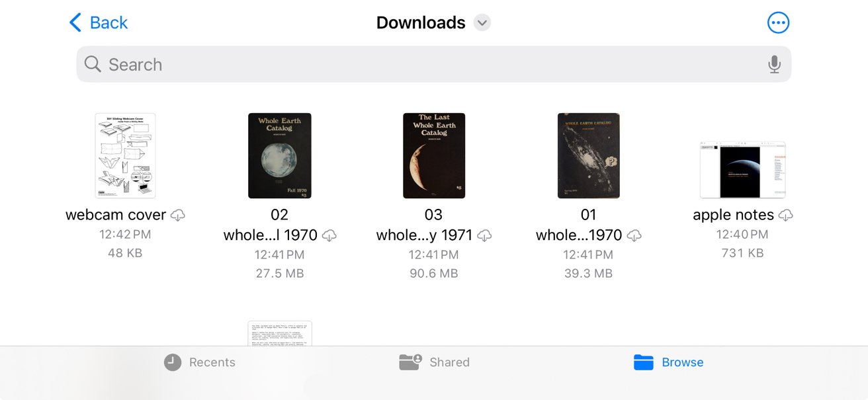Expand the Downloads title dropdown chevron
868x400 pixels.
pos(482,22)
